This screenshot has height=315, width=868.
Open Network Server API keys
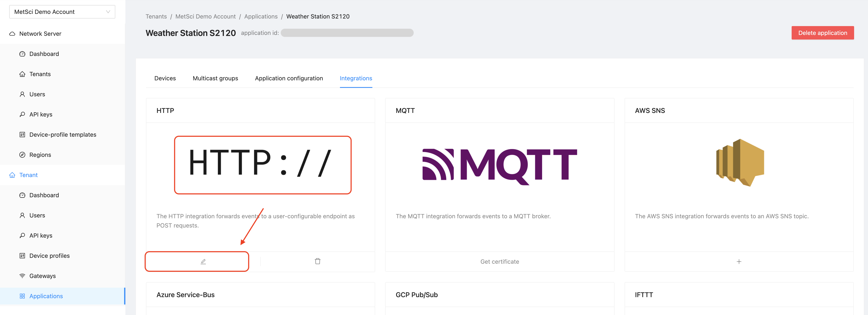point(41,114)
